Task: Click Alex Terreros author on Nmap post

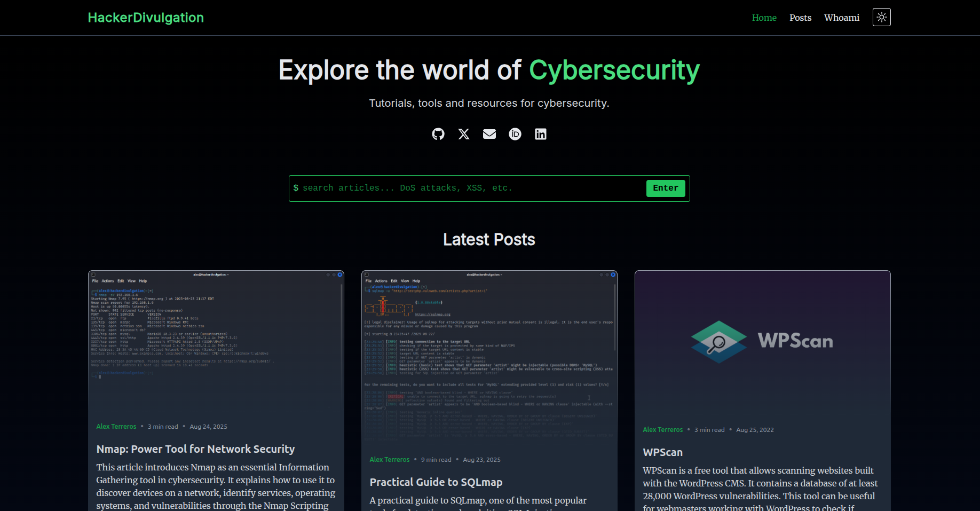Action: [x=116, y=427]
